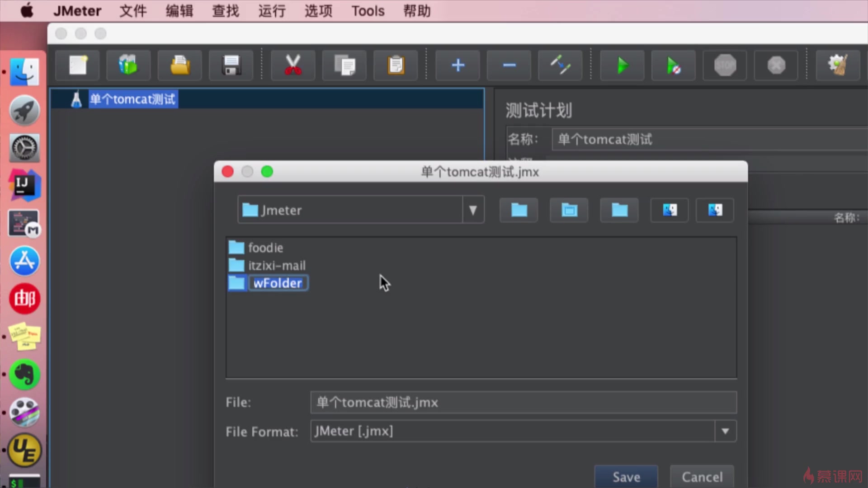868x488 pixels.
Task: Click the Collapse all minus icon
Action: coord(509,66)
